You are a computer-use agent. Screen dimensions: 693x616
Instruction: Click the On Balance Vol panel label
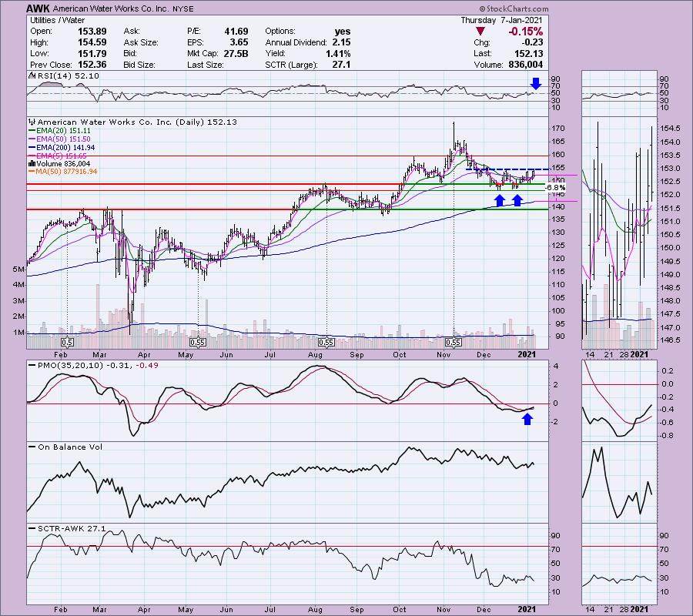(65, 447)
